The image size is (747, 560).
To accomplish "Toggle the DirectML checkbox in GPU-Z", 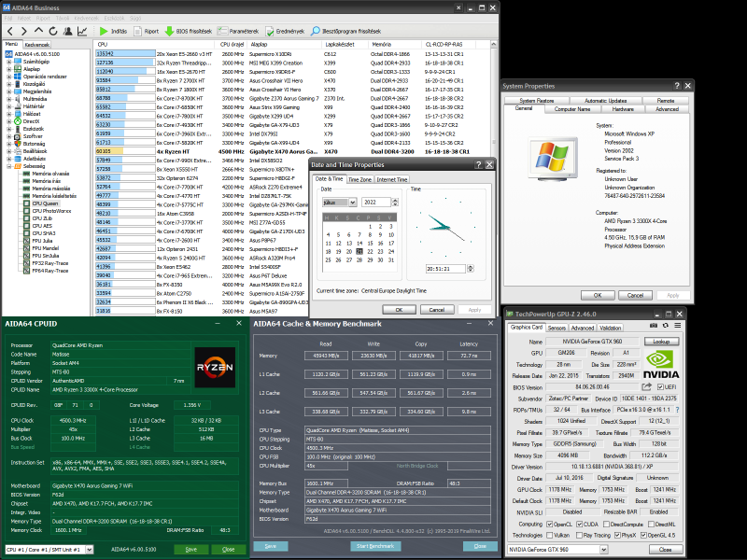I will point(651,524).
